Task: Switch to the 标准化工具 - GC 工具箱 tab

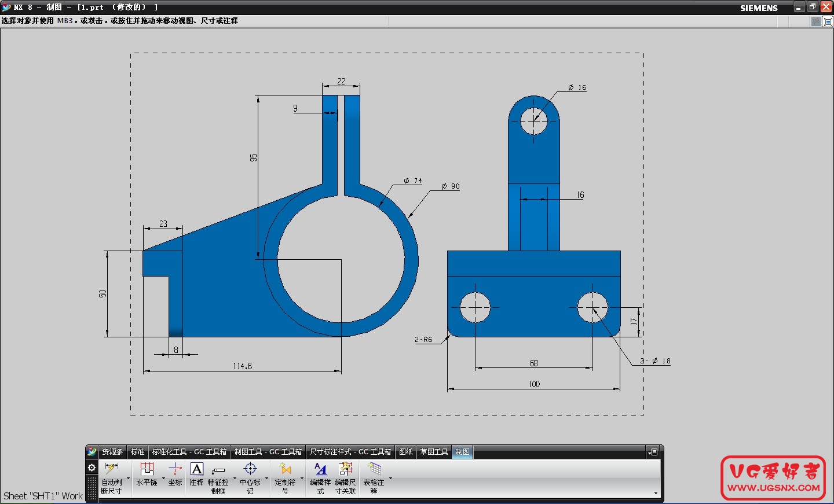Action: (189, 452)
